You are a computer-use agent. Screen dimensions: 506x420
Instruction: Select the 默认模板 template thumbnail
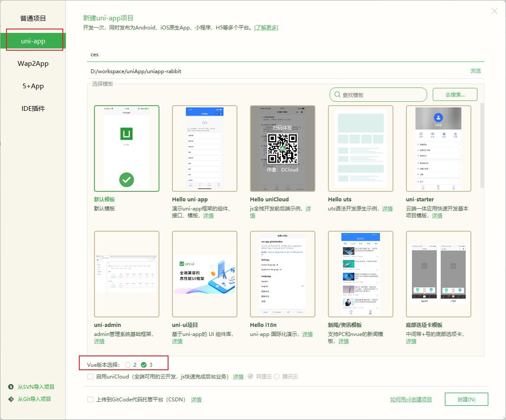pyautogui.click(x=126, y=149)
